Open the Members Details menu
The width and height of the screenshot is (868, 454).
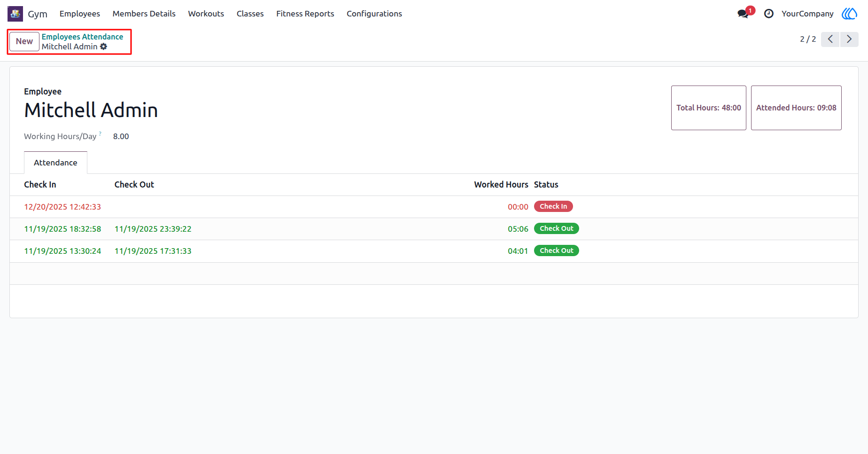coord(144,14)
